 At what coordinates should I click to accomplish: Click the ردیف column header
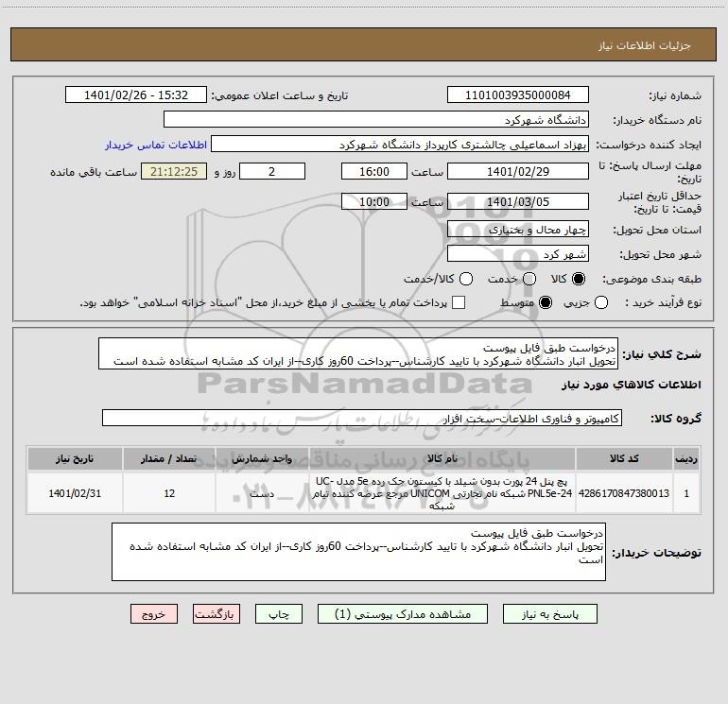[686, 458]
